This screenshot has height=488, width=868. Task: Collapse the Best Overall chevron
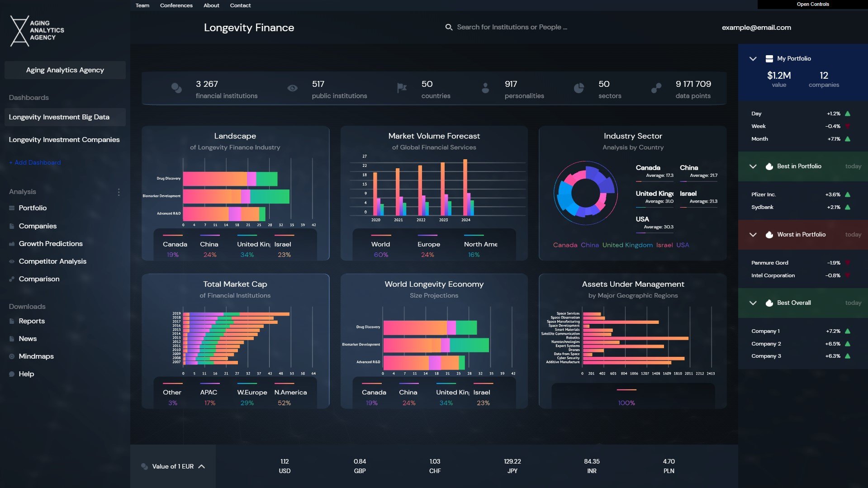pos(753,303)
